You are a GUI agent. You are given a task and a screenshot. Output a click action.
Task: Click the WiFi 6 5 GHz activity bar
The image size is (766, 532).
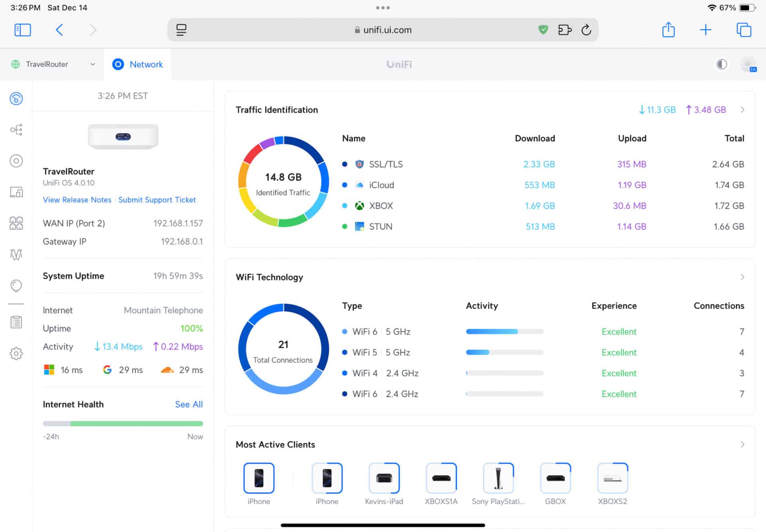tap(504, 331)
